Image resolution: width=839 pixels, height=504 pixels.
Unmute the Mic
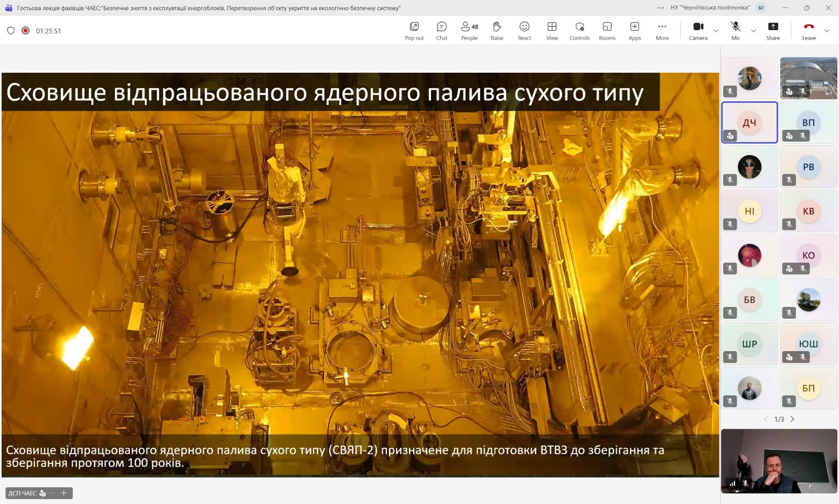point(735,31)
